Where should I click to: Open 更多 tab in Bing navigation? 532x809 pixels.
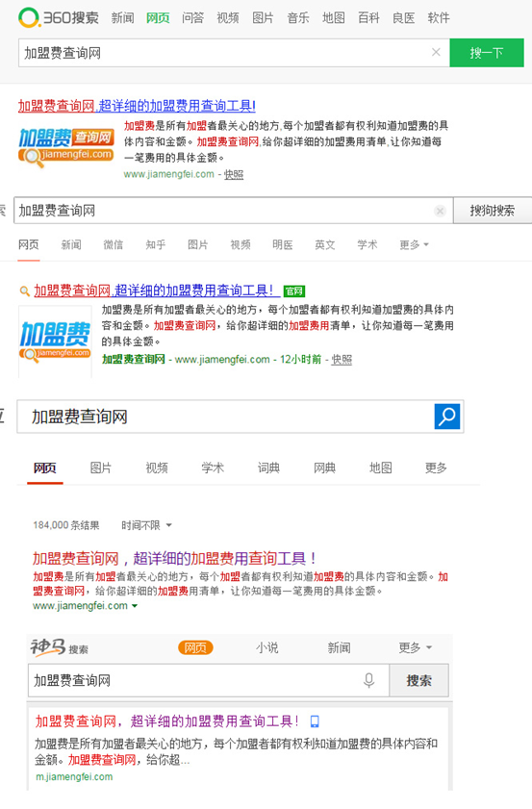point(436,468)
